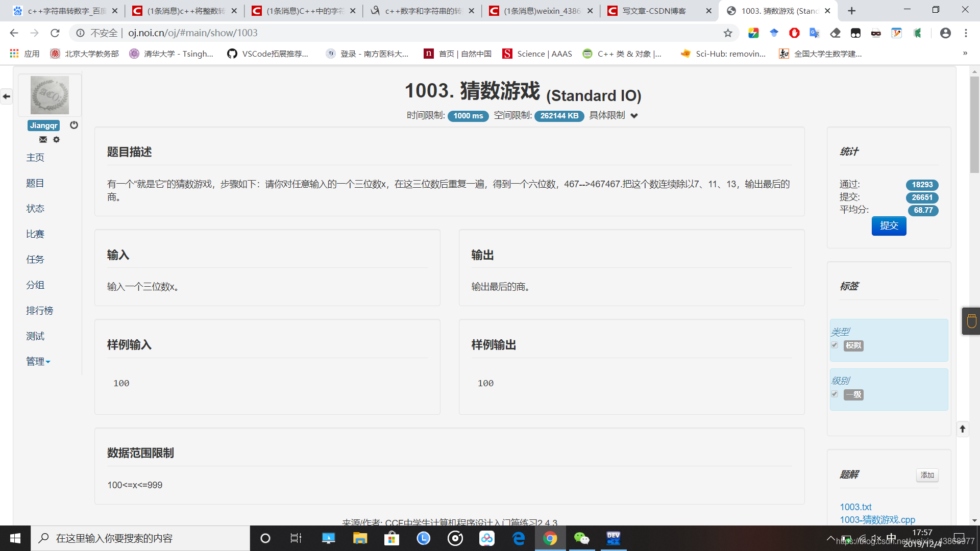Click the back-to-top arrow near bottom right
The image size is (980, 551).
pyautogui.click(x=963, y=429)
